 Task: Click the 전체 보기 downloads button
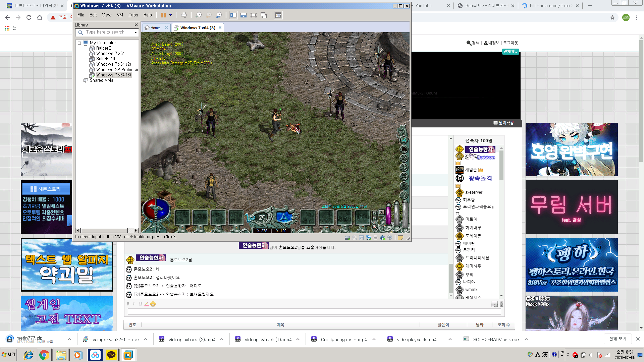pyautogui.click(x=618, y=339)
